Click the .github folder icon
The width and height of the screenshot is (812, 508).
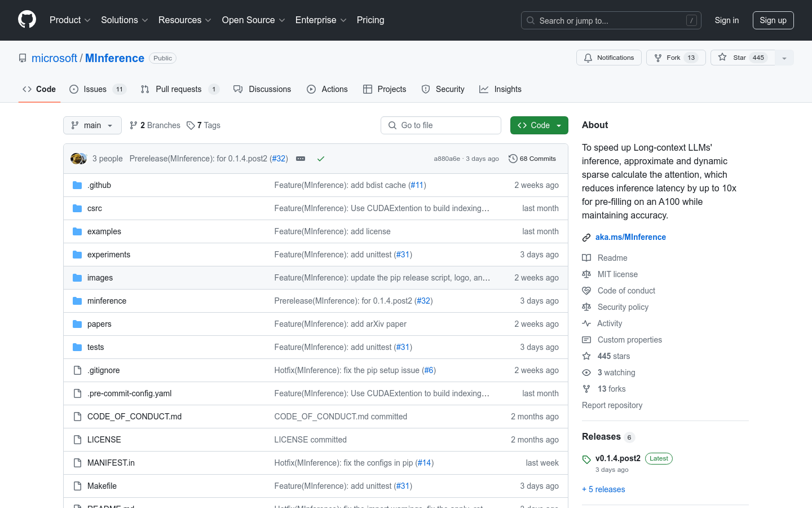click(x=77, y=185)
